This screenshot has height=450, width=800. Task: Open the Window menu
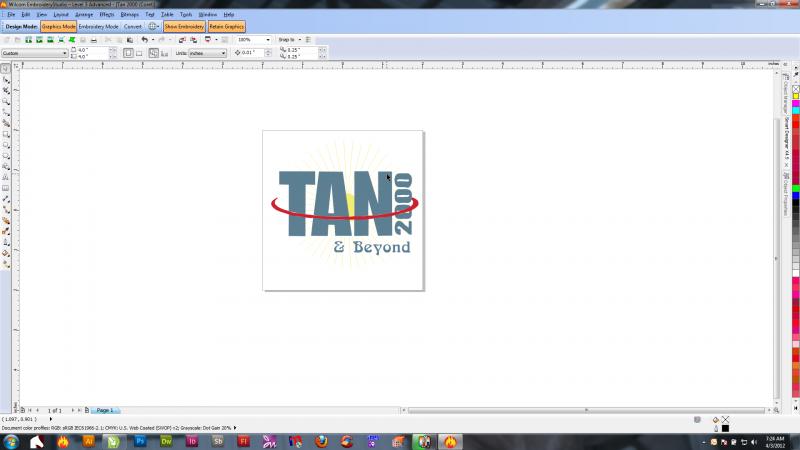(x=208, y=14)
